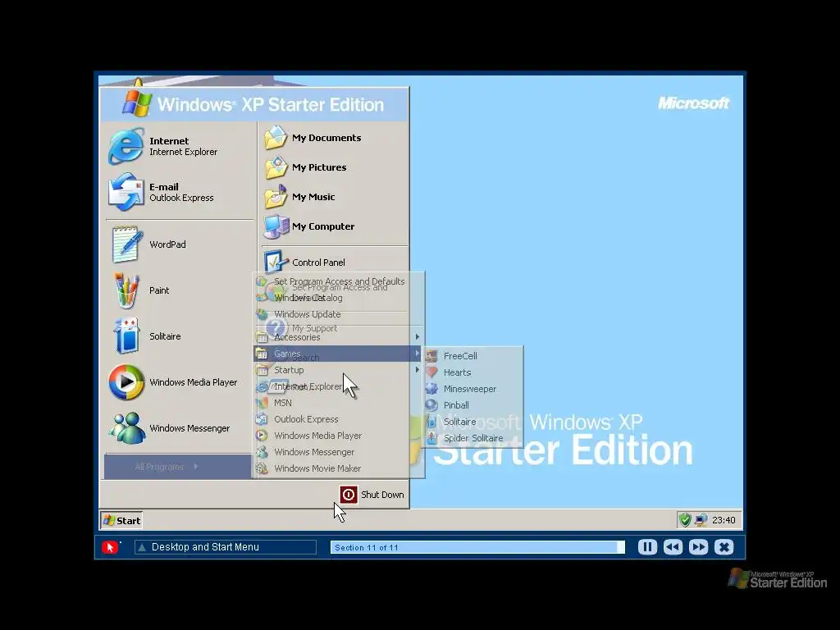Launch Windows Media Player icon in left pane
The height and width of the screenshot is (630, 840).
126,382
